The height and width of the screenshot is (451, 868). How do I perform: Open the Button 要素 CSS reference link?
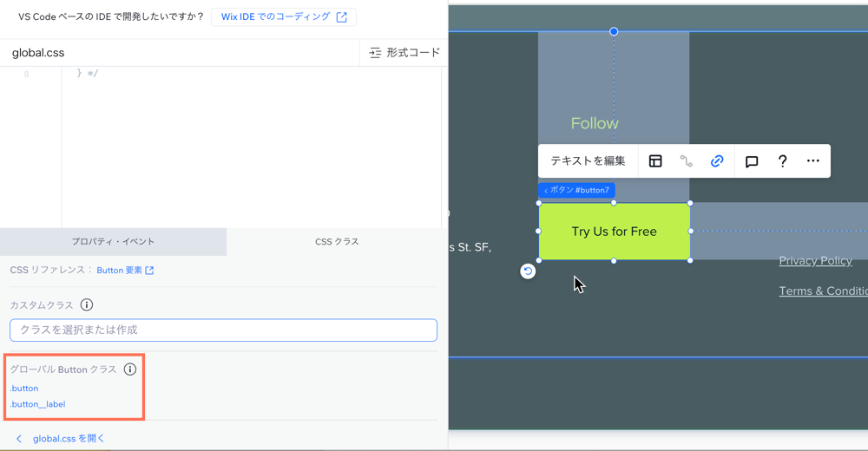coord(125,271)
